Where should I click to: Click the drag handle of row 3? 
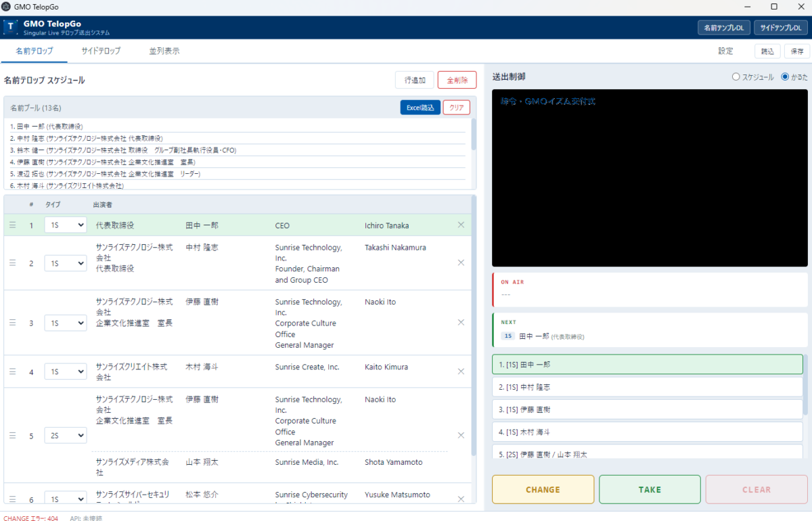click(x=12, y=323)
